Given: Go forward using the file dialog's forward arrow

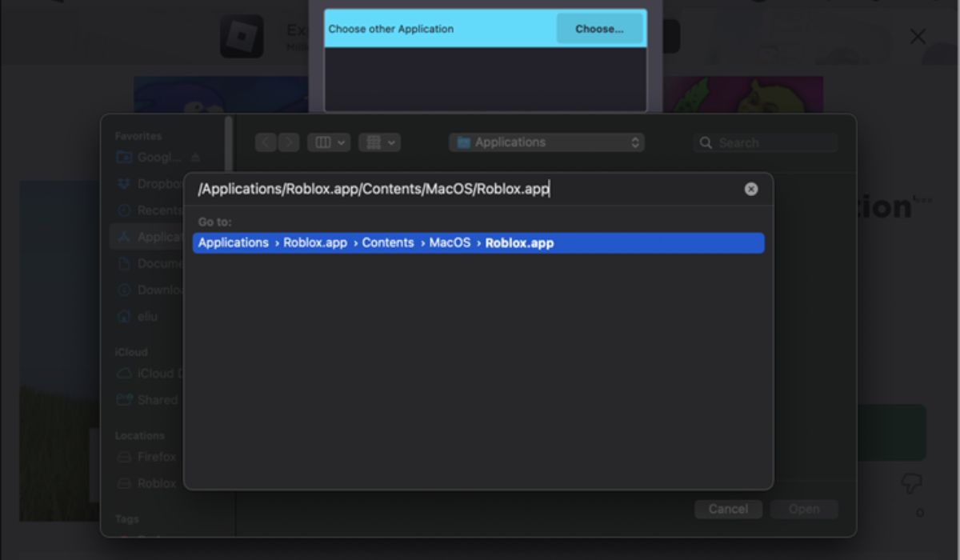Looking at the screenshot, I should 288,142.
